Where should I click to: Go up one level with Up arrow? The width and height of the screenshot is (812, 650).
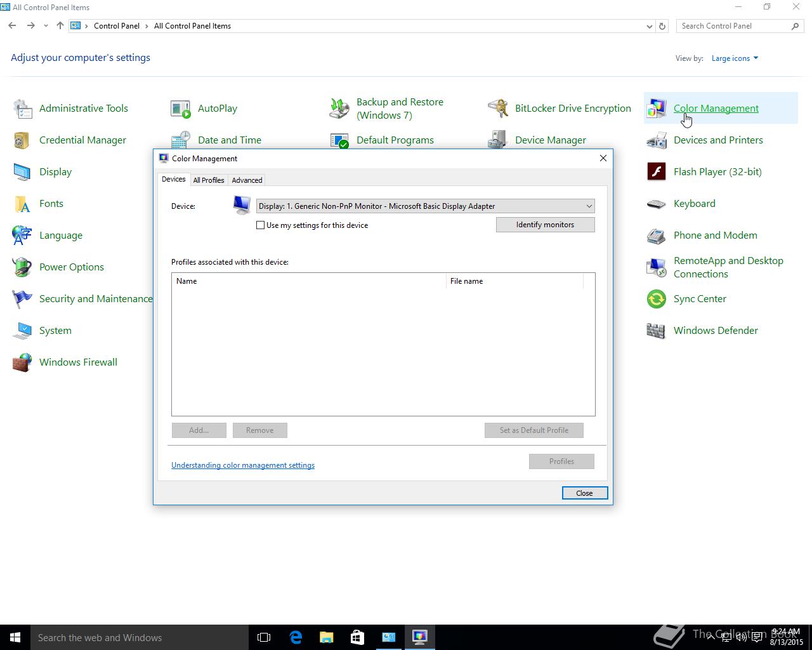tap(60, 26)
